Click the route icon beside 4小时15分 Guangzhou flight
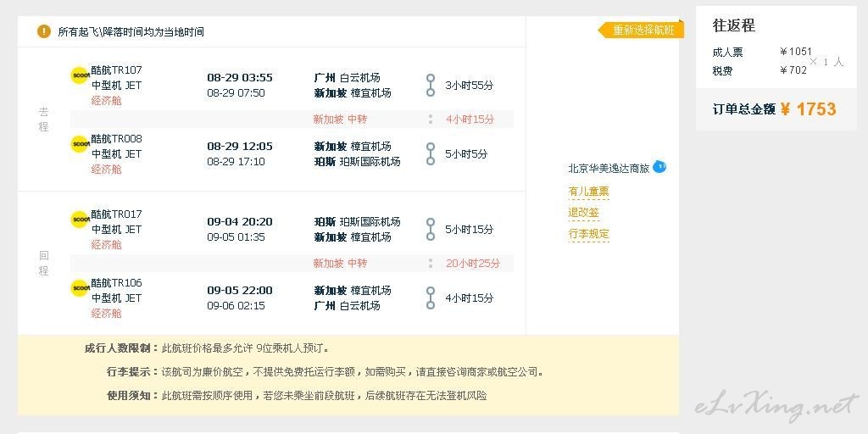The image size is (868, 434). [431, 298]
